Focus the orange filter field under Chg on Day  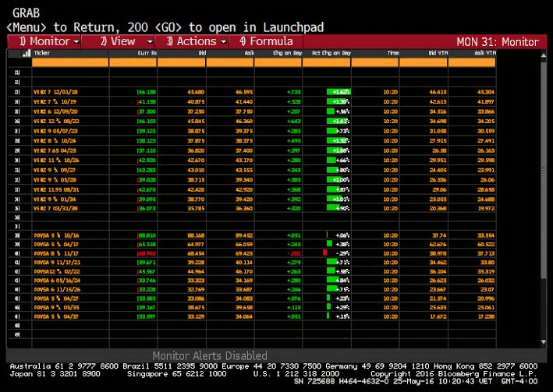[278, 62]
